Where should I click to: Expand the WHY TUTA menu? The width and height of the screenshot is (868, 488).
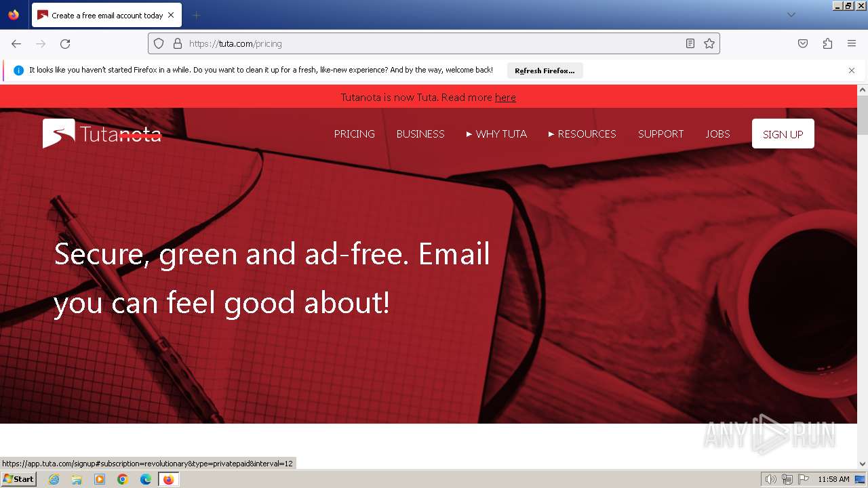(496, 134)
